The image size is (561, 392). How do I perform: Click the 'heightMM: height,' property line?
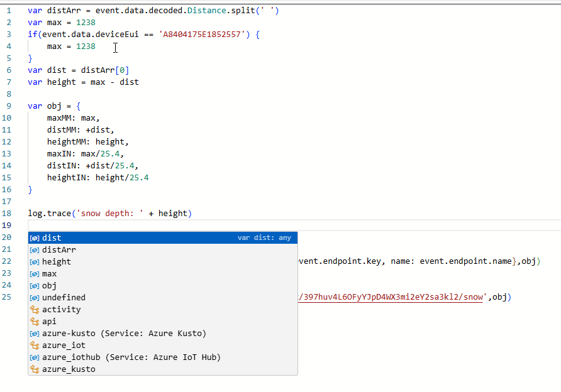(x=87, y=142)
